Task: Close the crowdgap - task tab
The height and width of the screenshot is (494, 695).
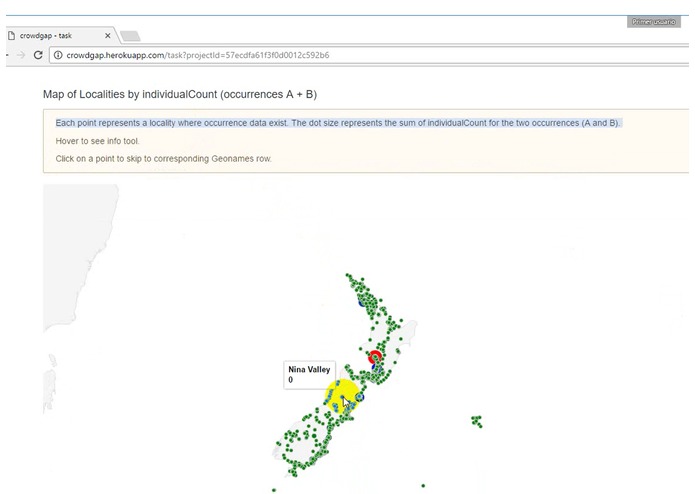Action: (107, 35)
